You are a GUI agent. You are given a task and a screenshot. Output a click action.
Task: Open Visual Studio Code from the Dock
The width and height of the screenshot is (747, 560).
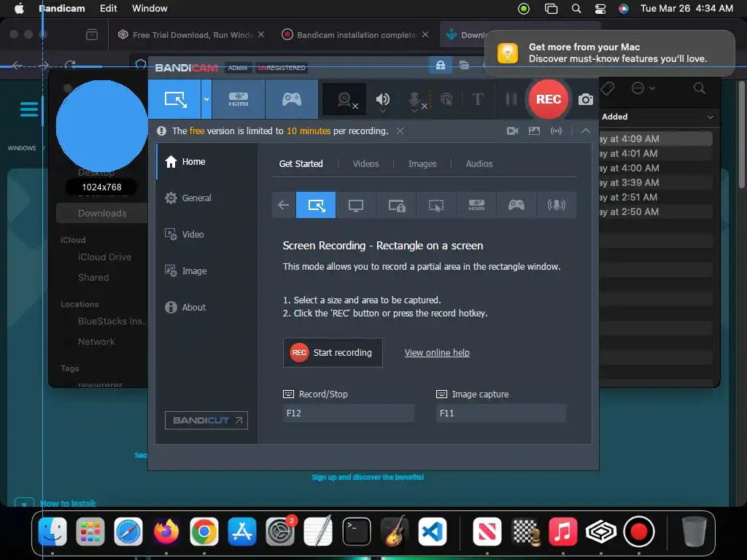(433, 532)
